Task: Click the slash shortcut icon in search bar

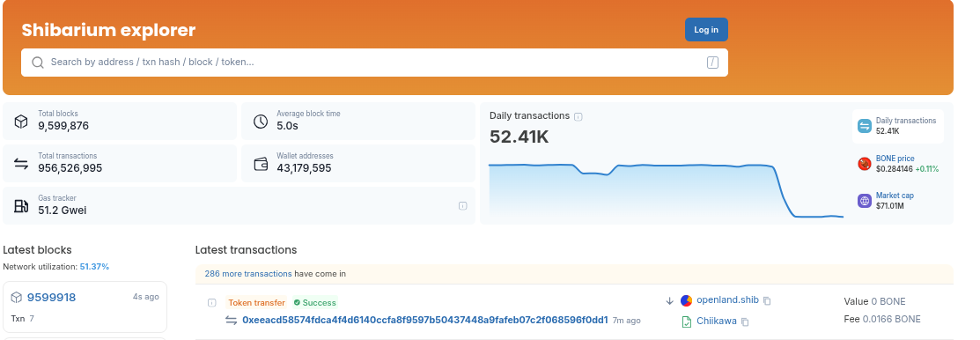Action: (x=712, y=63)
